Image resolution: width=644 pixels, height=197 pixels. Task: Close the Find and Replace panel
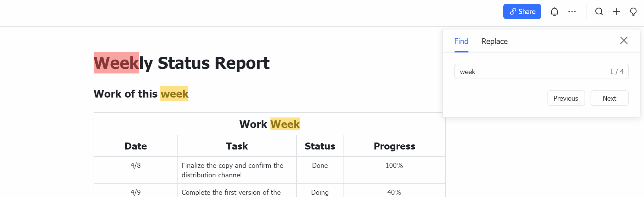point(623,41)
